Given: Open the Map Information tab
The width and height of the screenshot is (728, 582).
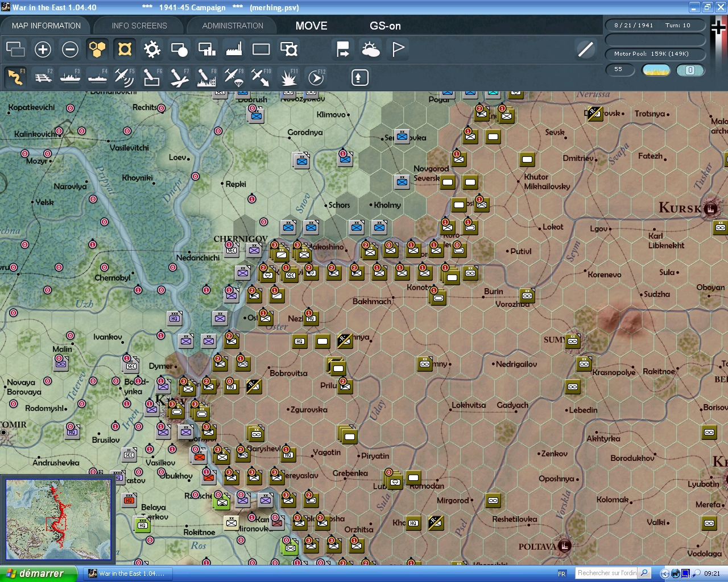Looking at the screenshot, I should click(x=46, y=26).
